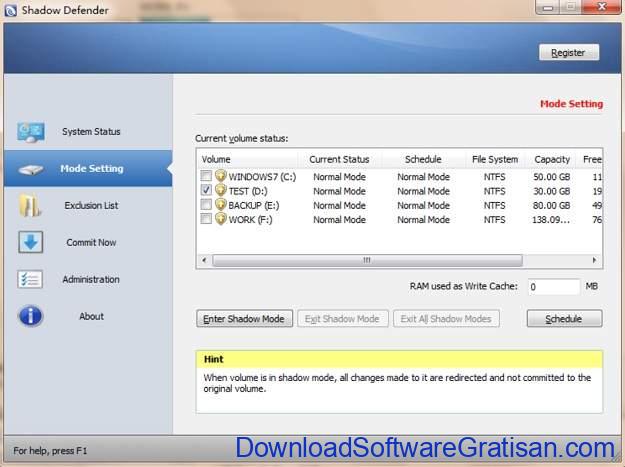
Task: Click the volume list horizontal scrollbar thumb
Action: pyautogui.click(x=367, y=260)
